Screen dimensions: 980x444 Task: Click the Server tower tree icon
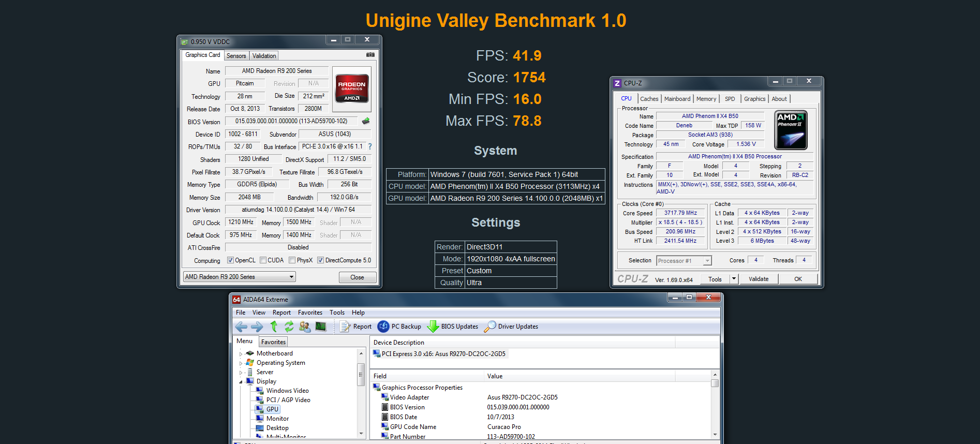click(250, 372)
